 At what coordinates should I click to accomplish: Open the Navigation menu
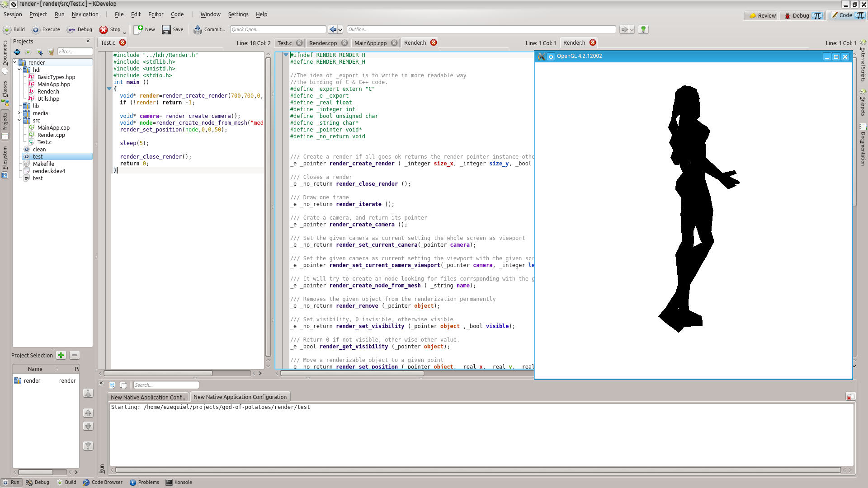pos(85,14)
